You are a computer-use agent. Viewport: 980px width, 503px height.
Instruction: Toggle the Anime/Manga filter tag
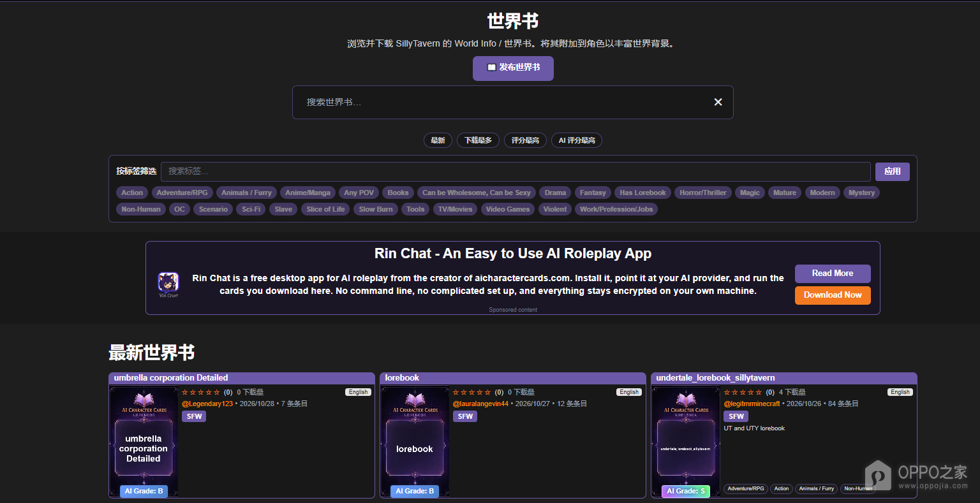[308, 193]
